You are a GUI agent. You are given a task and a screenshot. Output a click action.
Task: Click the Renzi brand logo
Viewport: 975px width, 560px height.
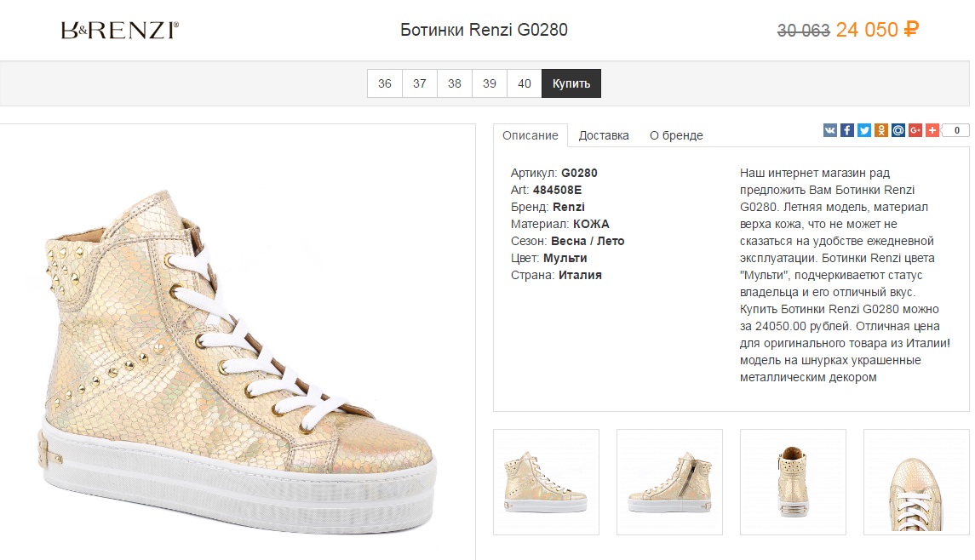(120, 31)
